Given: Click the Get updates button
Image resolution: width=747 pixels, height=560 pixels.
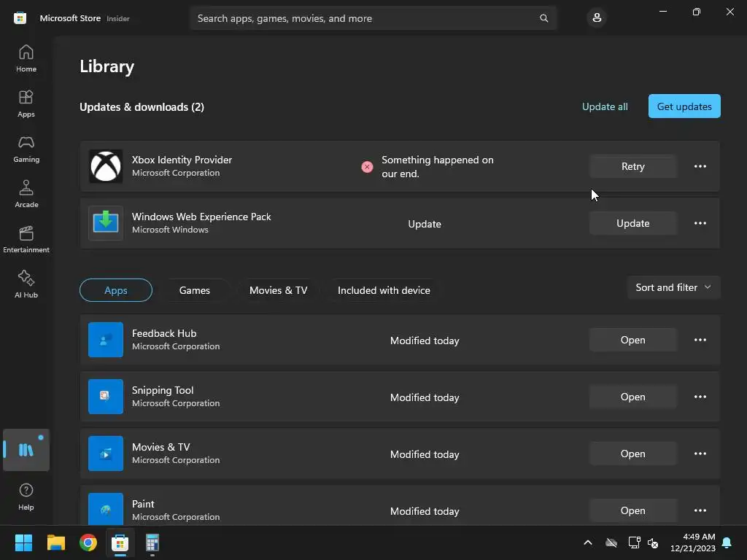Looking at the screenshot, I should [684, 106].
